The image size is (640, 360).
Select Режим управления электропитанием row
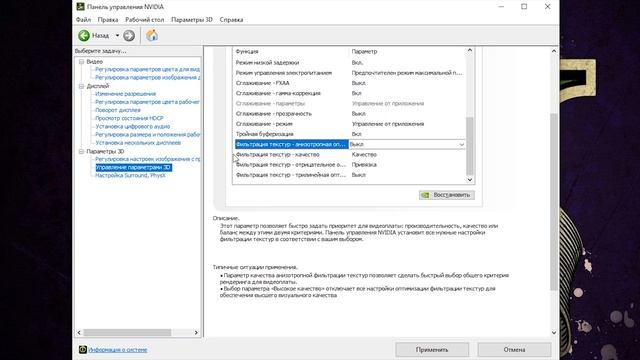click(350, 73)
